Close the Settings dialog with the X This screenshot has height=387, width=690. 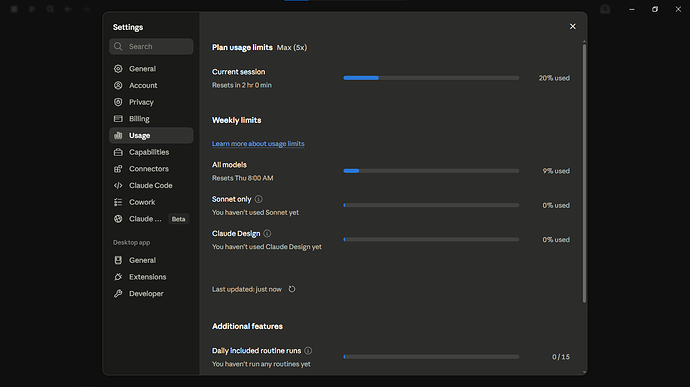tap(573, 26)
